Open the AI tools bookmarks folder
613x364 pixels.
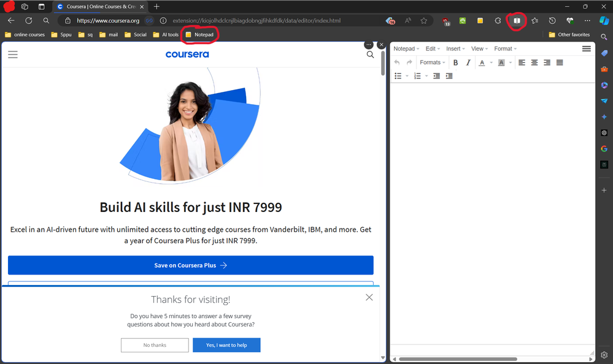(166, 35)
